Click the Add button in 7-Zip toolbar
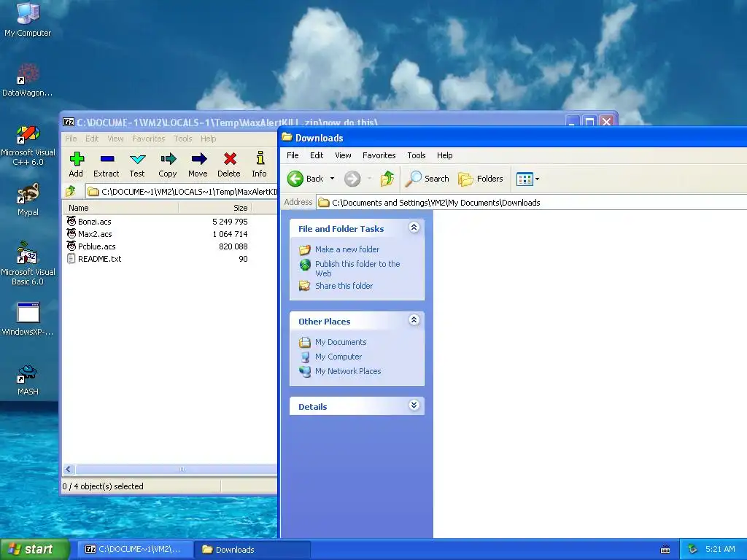Image resolution: width=747 pixels, height=560 pixels. click(76, 165)
